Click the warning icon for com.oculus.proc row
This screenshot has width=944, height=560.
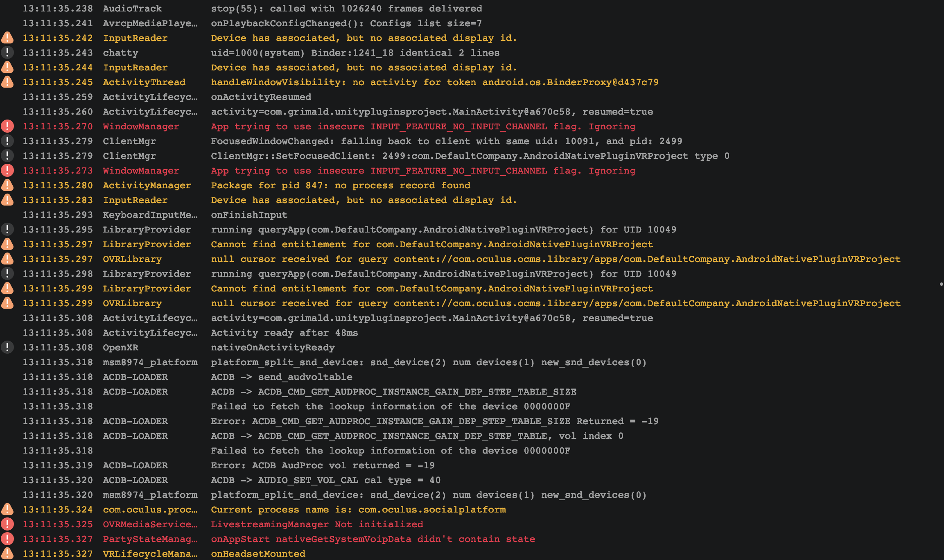[7, 510]
